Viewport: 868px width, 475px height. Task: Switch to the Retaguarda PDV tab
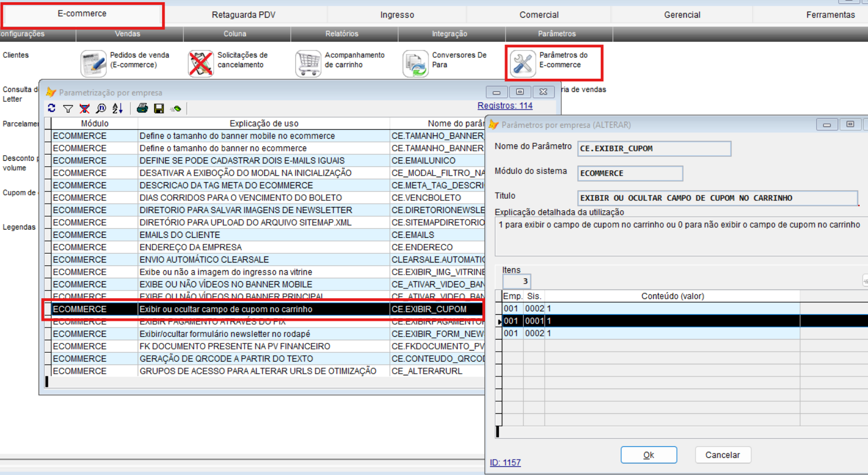[x=243, y=15]
